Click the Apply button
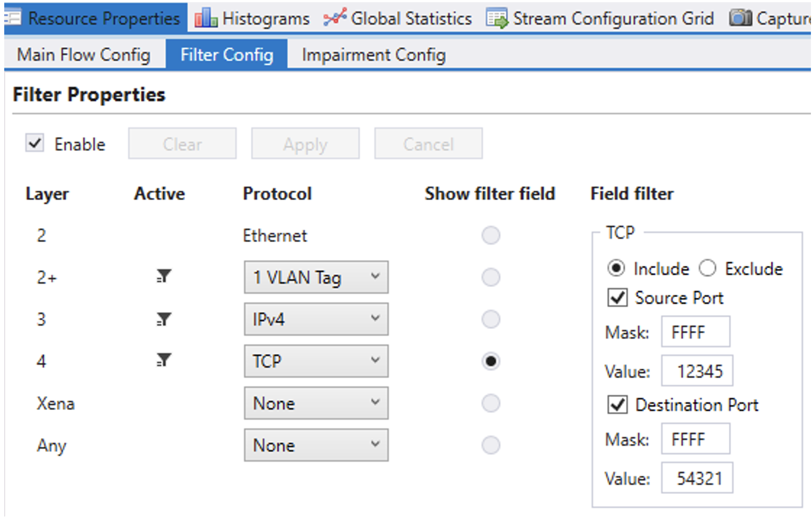 tap(305, 144)
